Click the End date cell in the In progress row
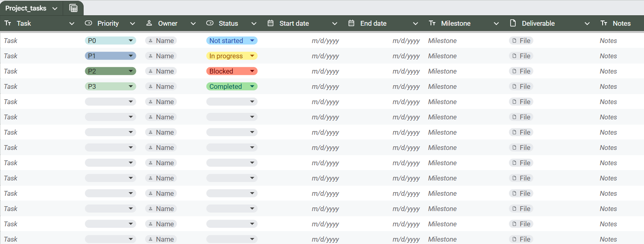644x244 pixels. [x=385, y=56]
